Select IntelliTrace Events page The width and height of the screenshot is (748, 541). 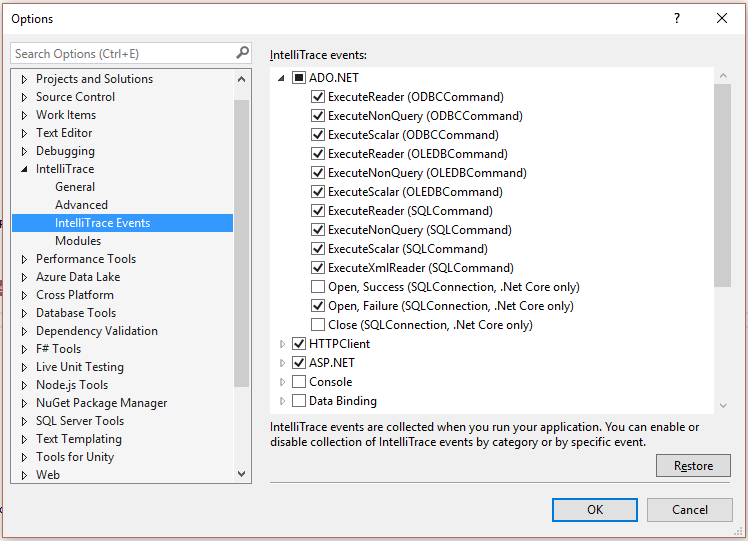123,223
